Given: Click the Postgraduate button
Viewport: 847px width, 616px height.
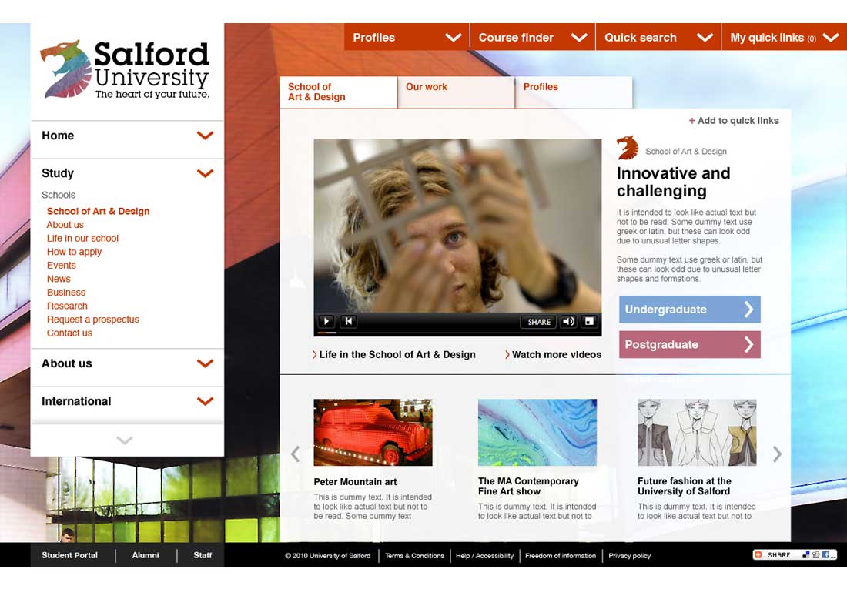Looking at the screenshot, I should click(690, 345).
